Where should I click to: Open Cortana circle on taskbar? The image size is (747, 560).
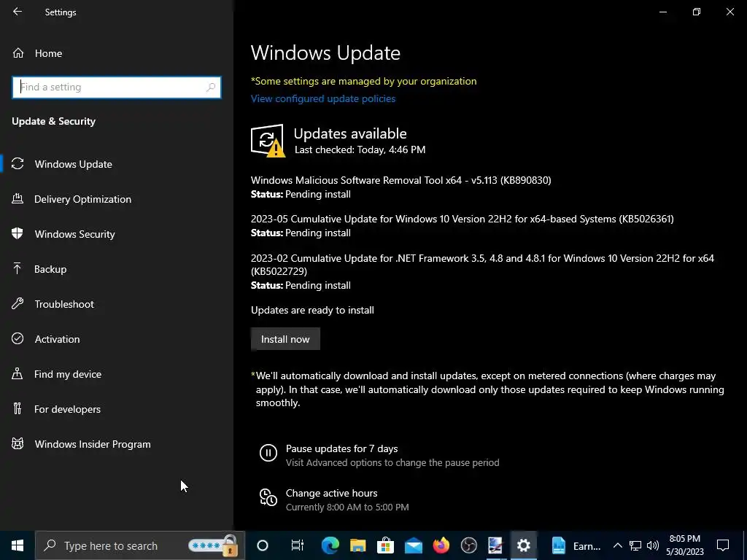263,545
